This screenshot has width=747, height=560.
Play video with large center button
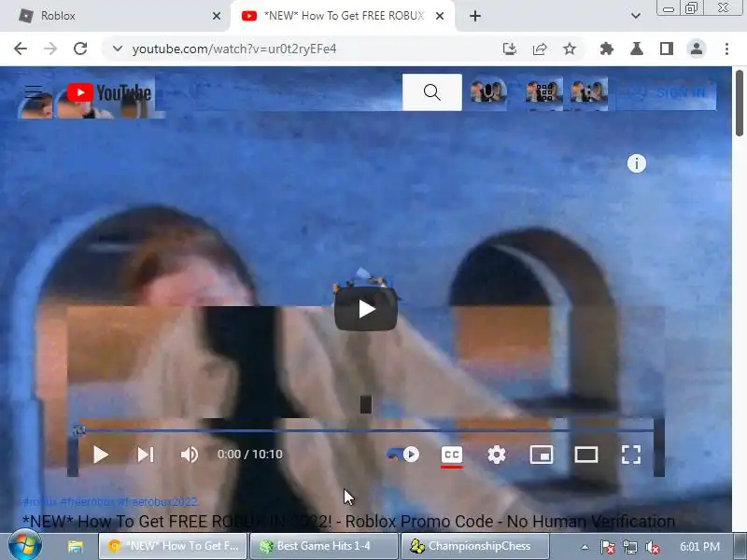[366, 309]
